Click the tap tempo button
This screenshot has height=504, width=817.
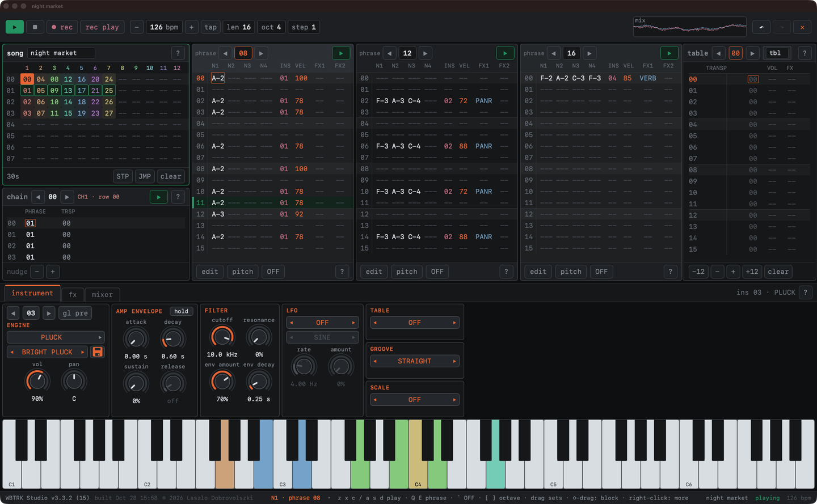(x=210, y=27)
